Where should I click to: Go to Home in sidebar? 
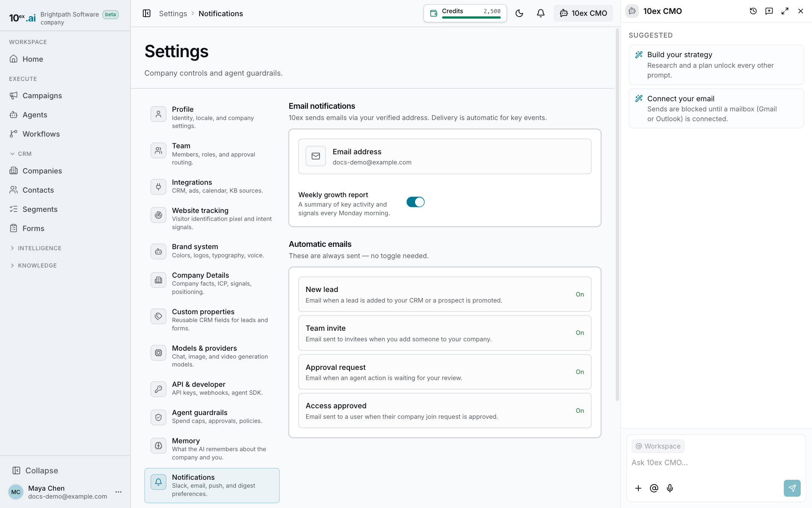click(x=65, y=59)
